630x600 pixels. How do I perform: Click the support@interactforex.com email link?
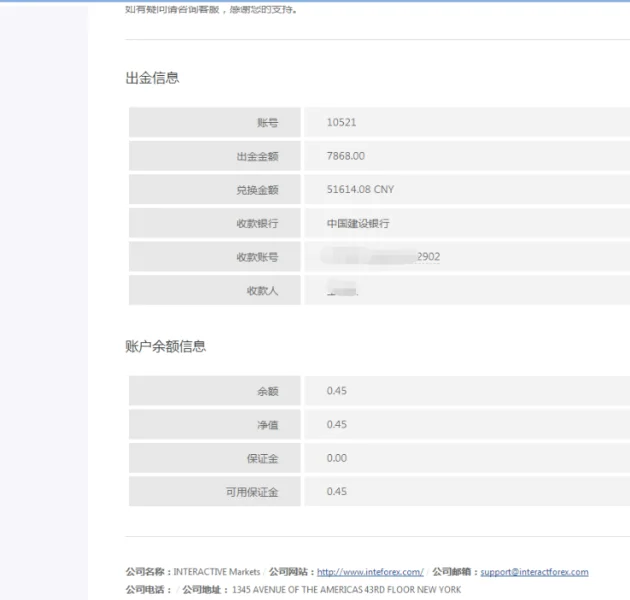pyautogui.click(x=534, y=572)
